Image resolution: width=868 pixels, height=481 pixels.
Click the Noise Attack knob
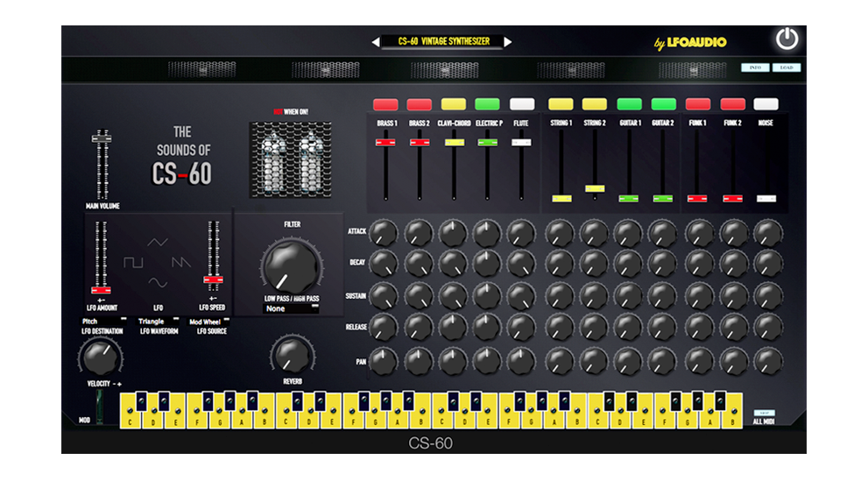(768, 233)
